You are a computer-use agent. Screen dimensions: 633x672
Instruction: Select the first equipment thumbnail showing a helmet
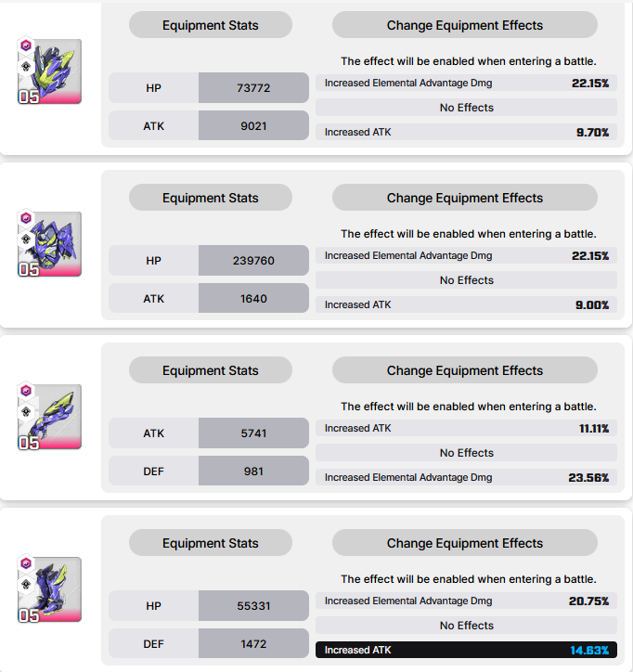49,71
